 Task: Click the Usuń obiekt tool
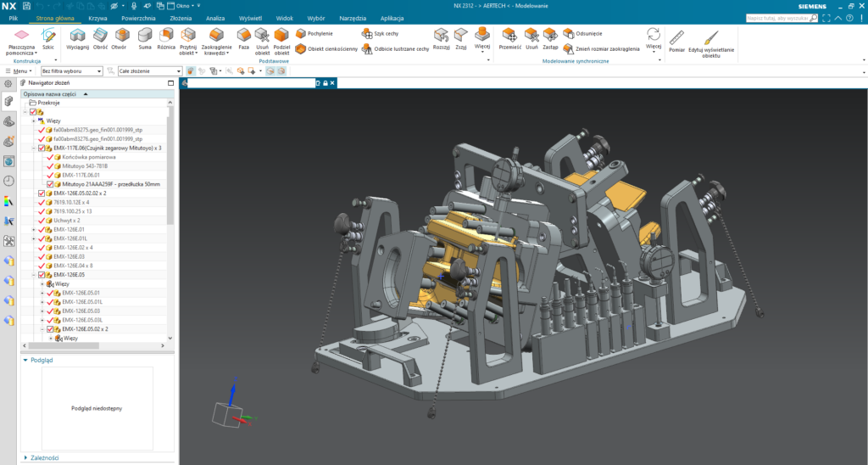(x=263, y=42)
